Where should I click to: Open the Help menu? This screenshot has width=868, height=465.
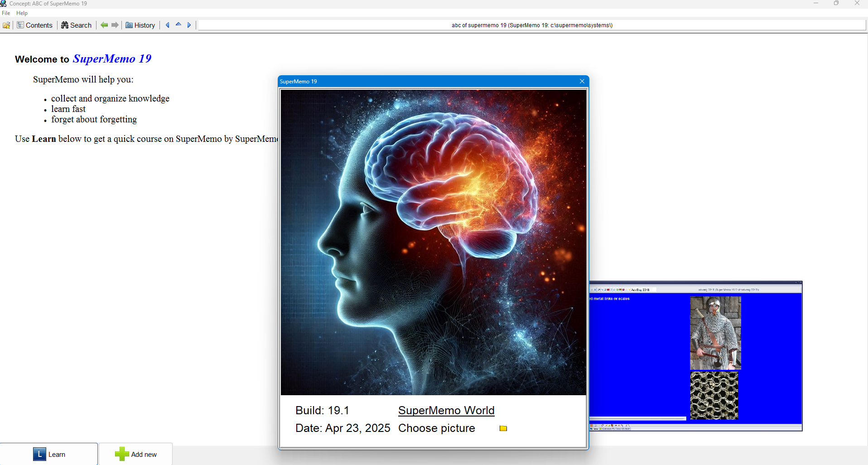22,13
